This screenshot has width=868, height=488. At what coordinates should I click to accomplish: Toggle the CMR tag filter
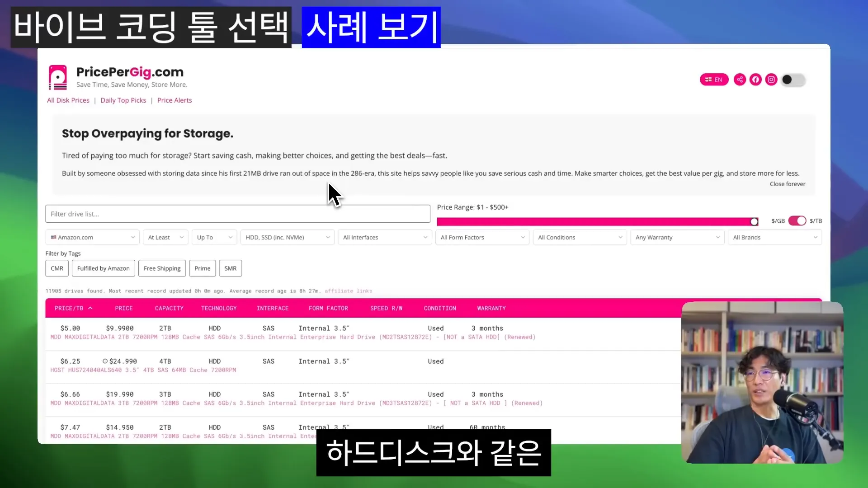pyautogui.click(x=57, y=268)
